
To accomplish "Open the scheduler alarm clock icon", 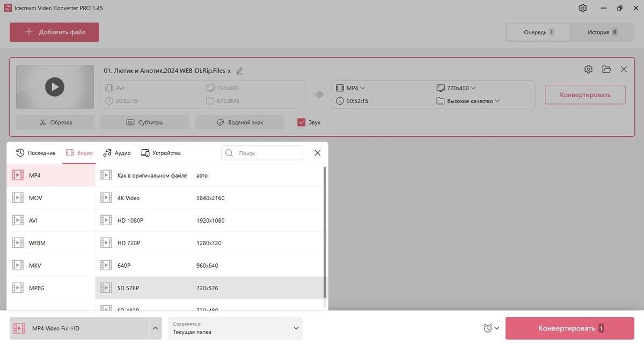I will (x=487, y=328).
